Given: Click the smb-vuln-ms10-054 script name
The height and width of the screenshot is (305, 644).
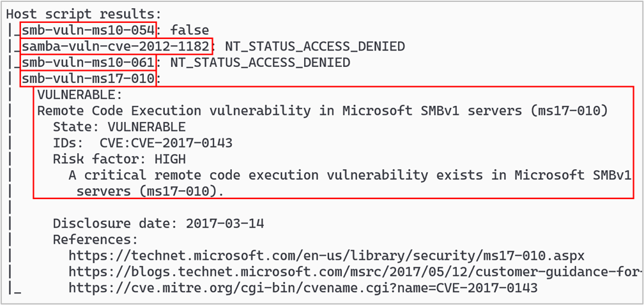Looking at the screenshot, I should tap(88, 30).
